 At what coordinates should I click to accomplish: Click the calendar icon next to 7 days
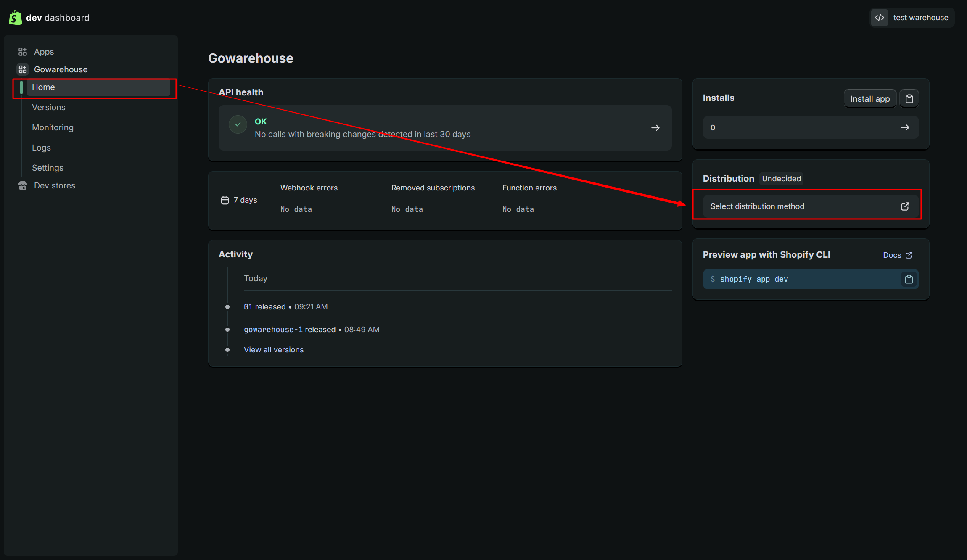(x=225, y=200)
